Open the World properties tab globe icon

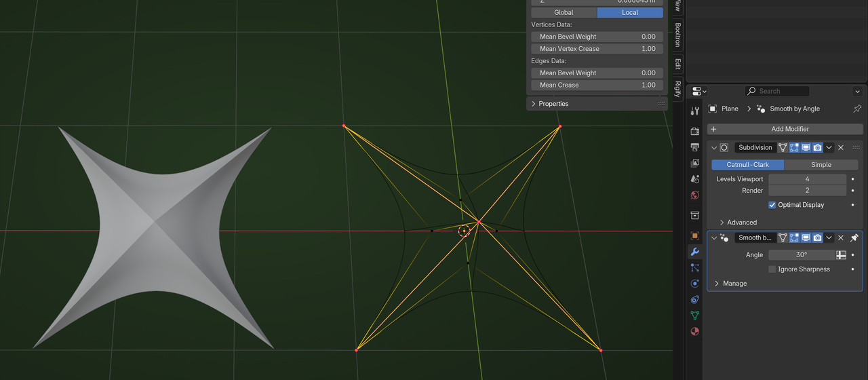tap(694, 195)
